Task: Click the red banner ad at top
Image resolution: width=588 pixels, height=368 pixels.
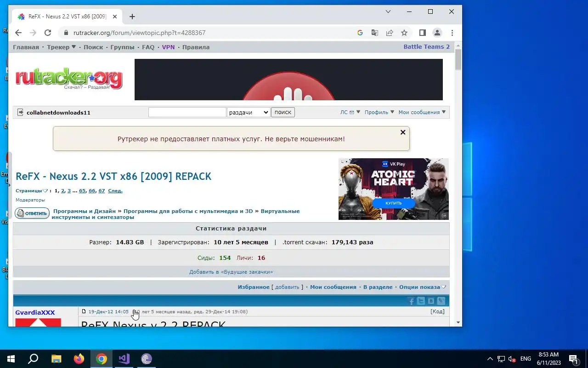Action: [x=288, y=80]
